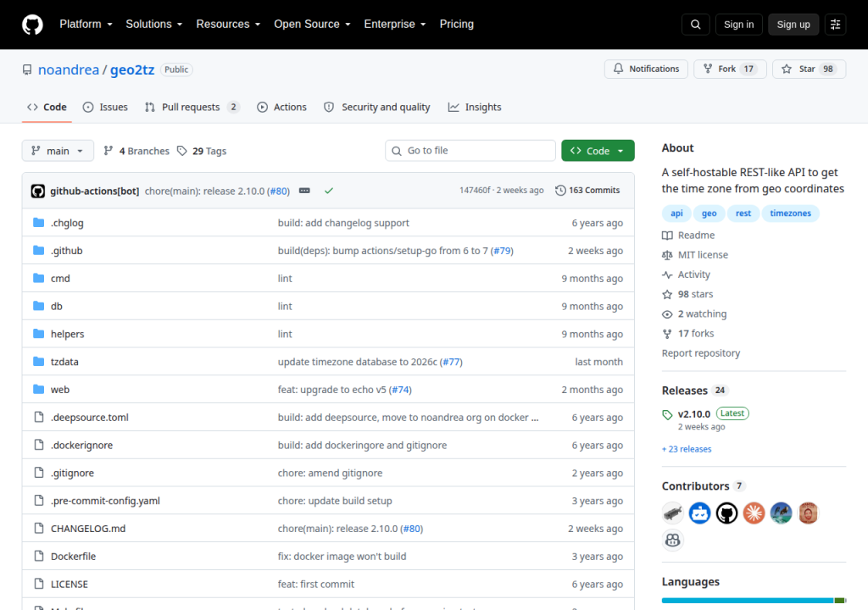Switch to the Actions tab

coord(281,108)
